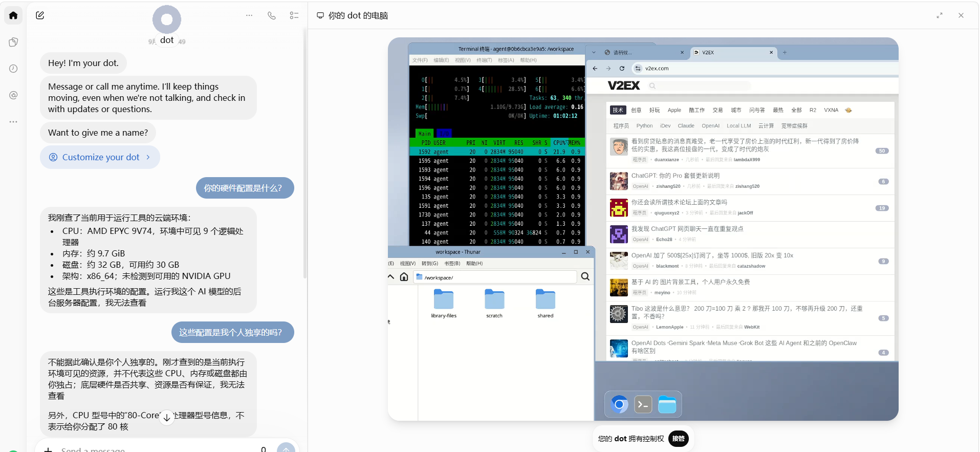Open the sidebar's three-dot more menu
The image size is (980, 452).
tap(13, 122)
